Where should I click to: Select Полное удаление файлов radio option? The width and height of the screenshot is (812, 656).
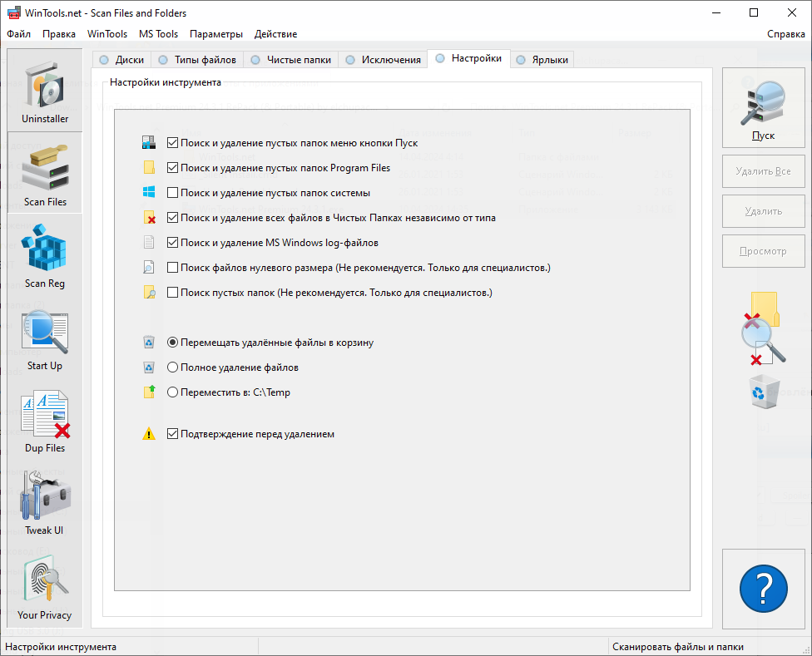click(173, 367)
